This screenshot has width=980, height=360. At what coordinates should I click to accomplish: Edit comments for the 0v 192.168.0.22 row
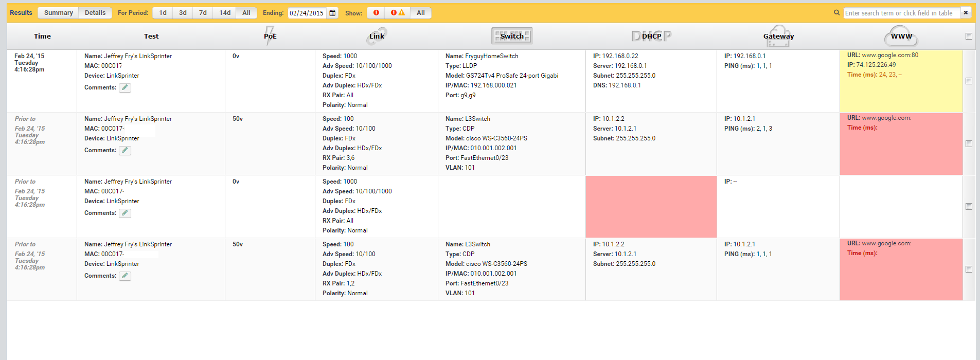tap(125, 88)
